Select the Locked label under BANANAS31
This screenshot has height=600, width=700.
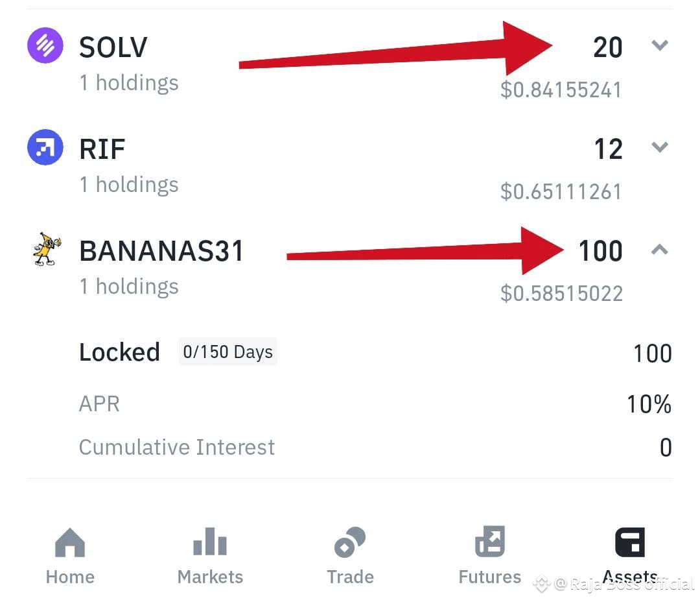pos(119,352)
